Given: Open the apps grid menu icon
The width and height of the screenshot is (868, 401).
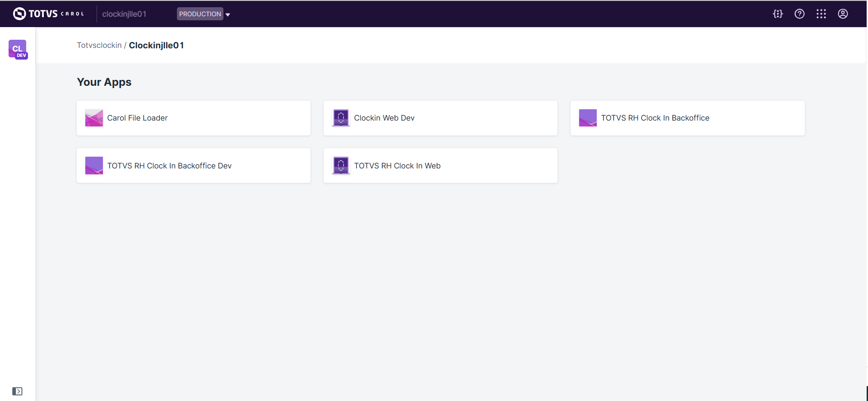Looking at the screenshot, I should pyautogui.click(x=821, y=14).
